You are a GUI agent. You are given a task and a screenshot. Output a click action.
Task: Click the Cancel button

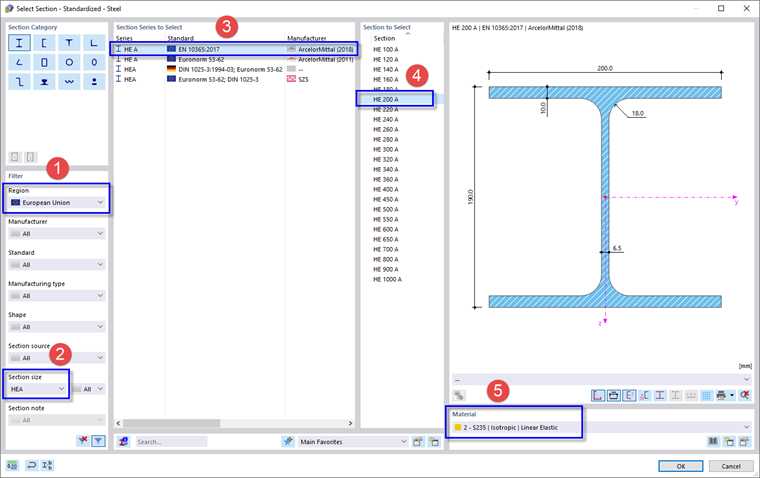(731, 466)
